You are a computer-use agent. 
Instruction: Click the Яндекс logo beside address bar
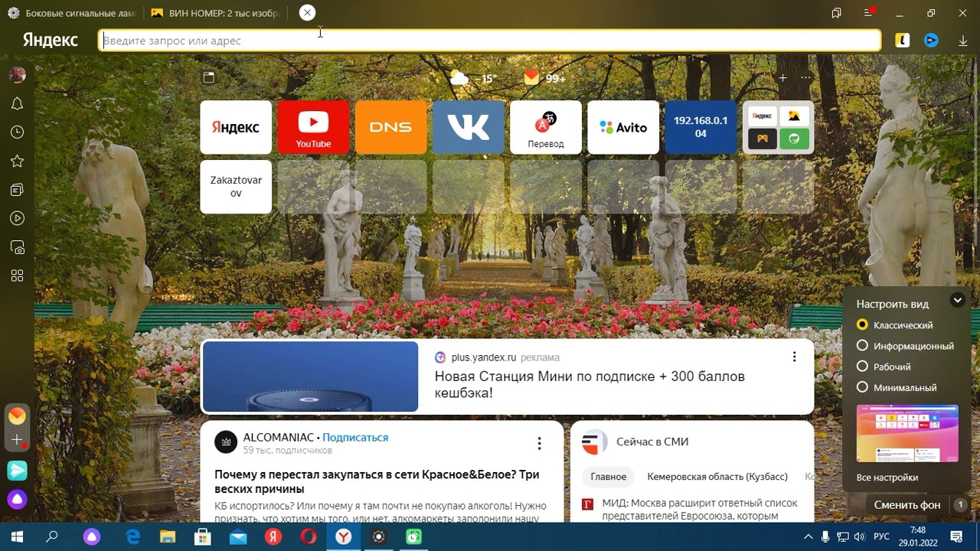51,41
